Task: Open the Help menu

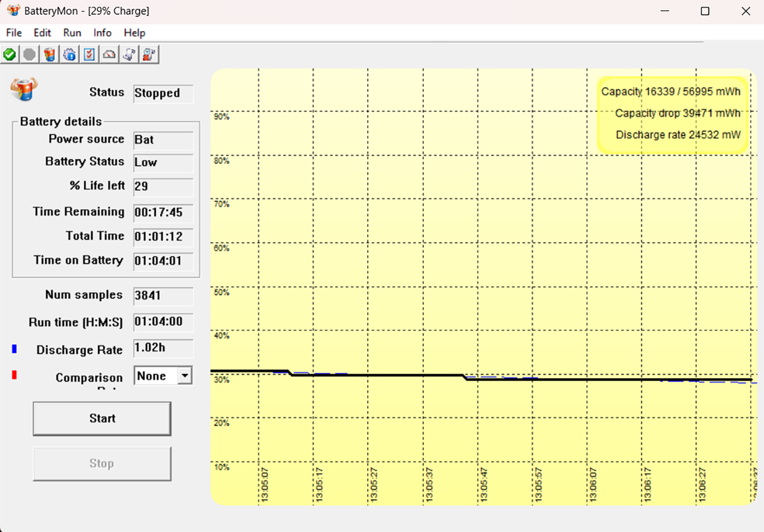Action: (134, 33)
